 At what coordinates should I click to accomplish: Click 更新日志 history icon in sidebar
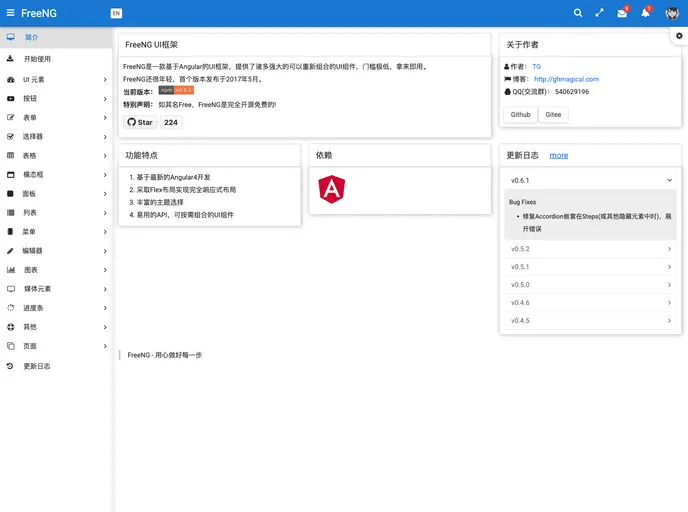(x=10, y=366)
